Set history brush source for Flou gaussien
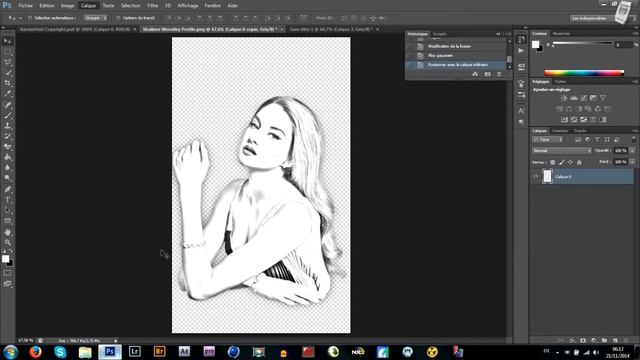Viewport: 640px width, 360px height. click(x=411, y=56)
